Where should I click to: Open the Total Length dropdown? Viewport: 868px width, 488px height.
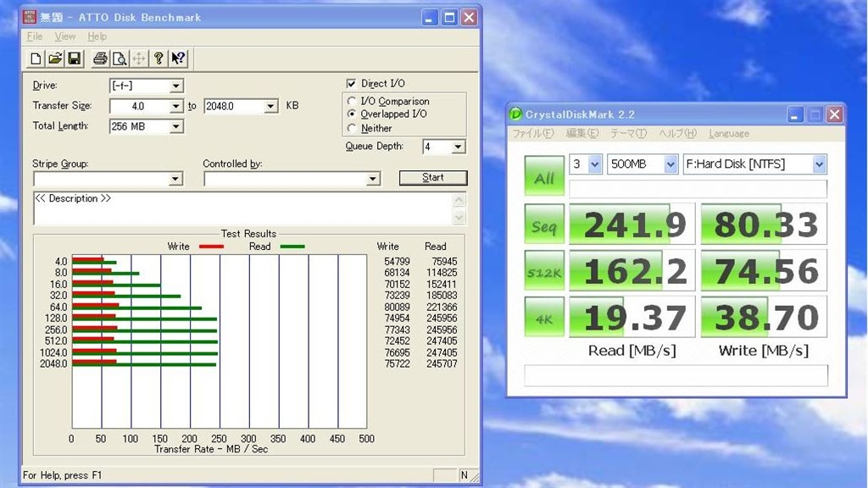click(176, 126)
